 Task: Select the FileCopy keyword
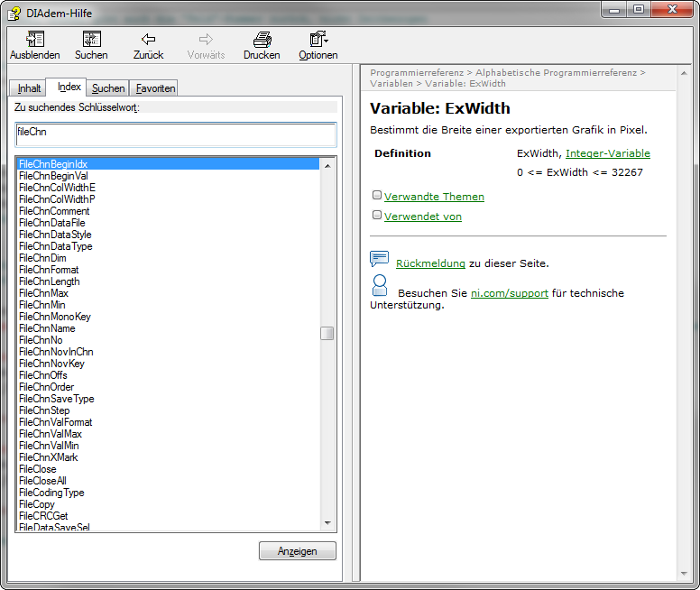37,503
